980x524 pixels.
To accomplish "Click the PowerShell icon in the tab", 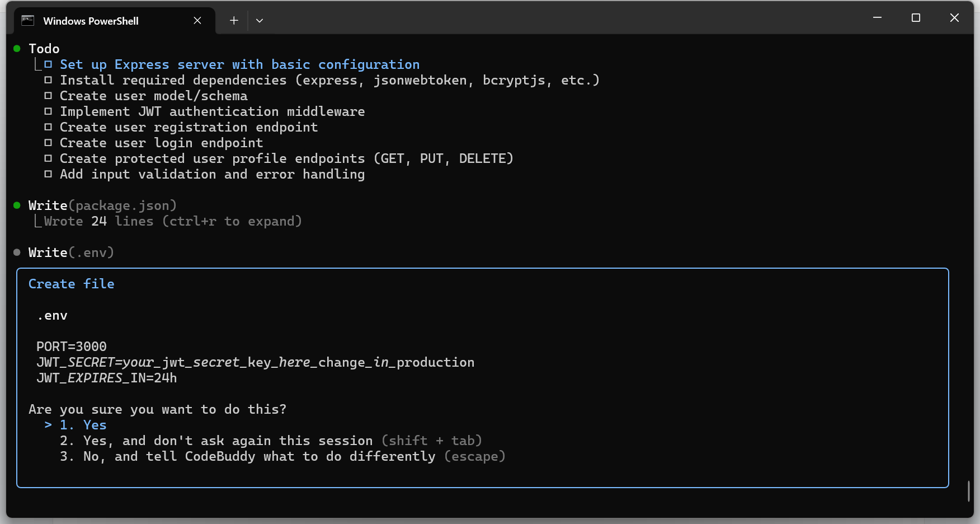I will click(28, 21).
